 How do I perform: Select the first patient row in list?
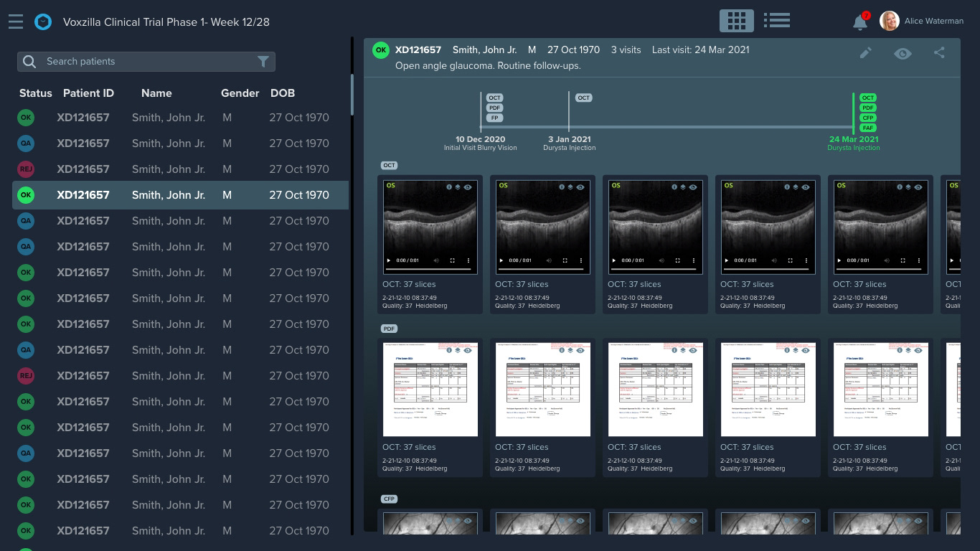tap(181, 118)
